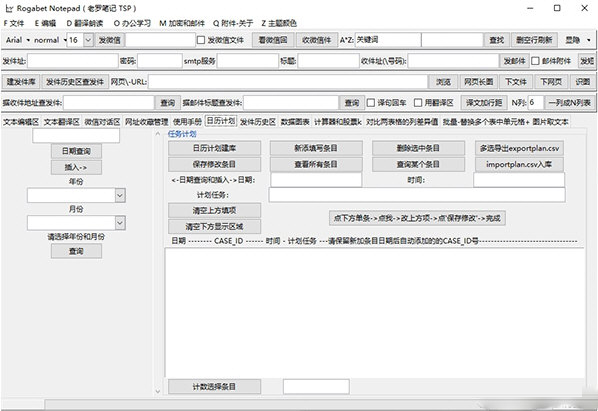Click the 浏览 browse button
The width and height of the screenshot is (598, 411).
tap(444, 82)
